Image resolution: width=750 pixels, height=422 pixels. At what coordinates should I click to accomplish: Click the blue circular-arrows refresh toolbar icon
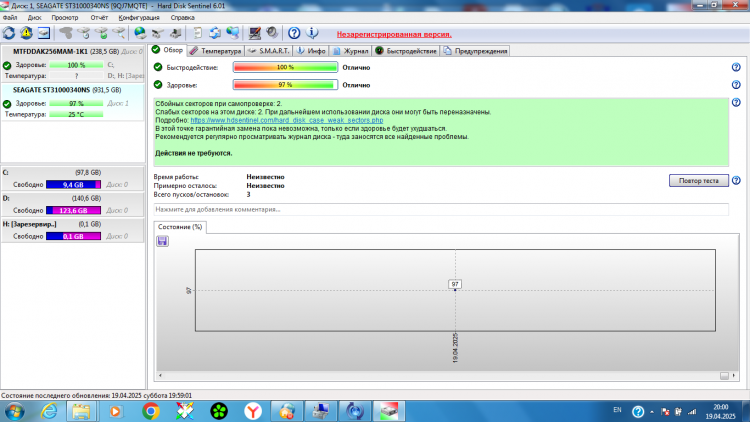pos(9,33)
